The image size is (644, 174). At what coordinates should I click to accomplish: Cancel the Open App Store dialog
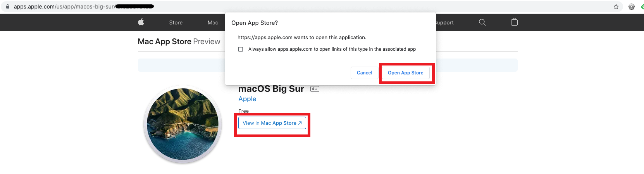(x=364, y=73)
